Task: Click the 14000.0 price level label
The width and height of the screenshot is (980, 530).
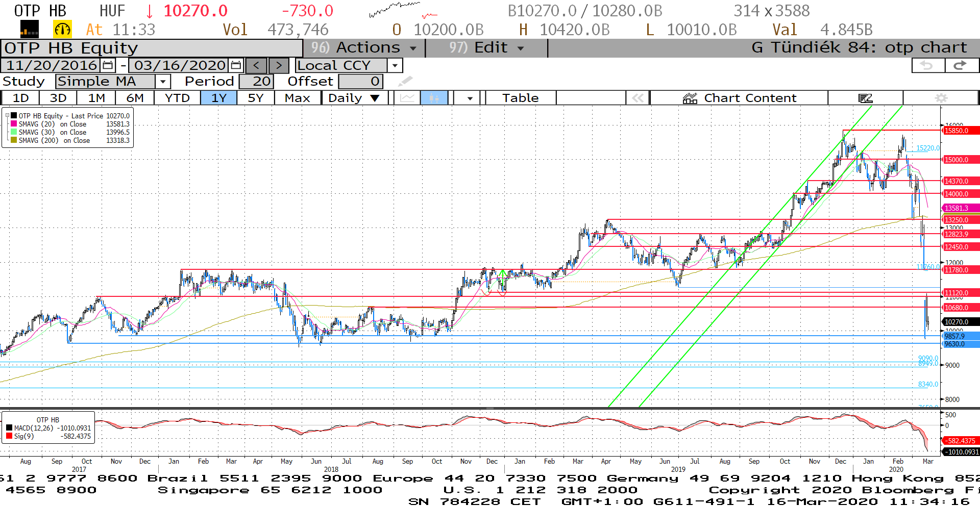Action: [x=961, y=194]
